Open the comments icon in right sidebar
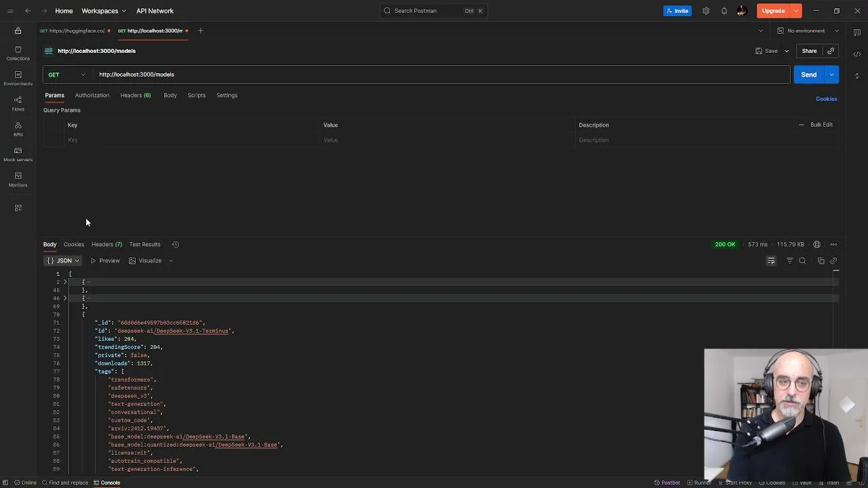Screen dimensions: 868x488 (x=857, y=33)
